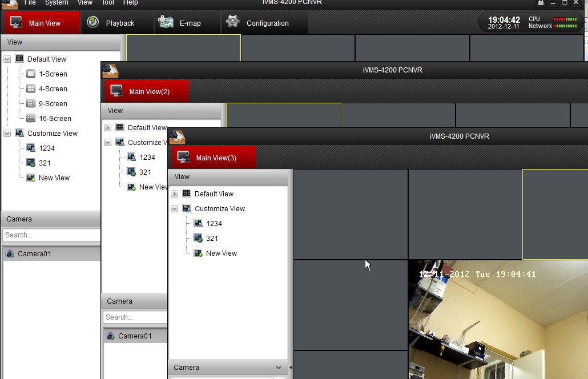Click the Main View(2) window app icon
588x379 pixels.
point(110,70)
